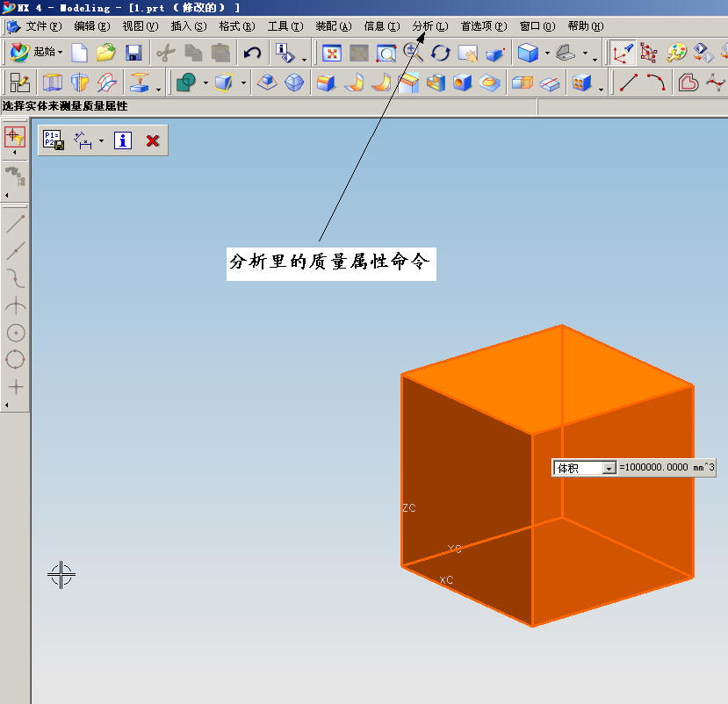Select the Draft (taper) feature icon
The image size is (728, 704).
tap(267, 83)
